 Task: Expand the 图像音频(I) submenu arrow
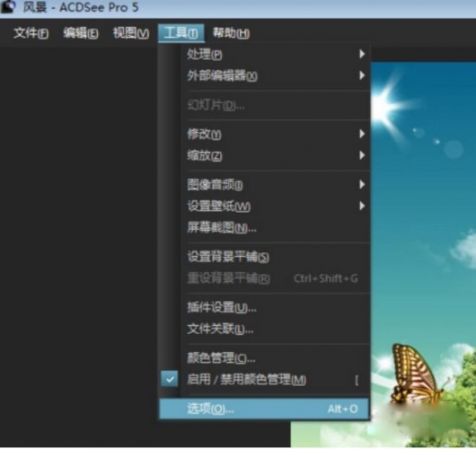coord(362,184)
